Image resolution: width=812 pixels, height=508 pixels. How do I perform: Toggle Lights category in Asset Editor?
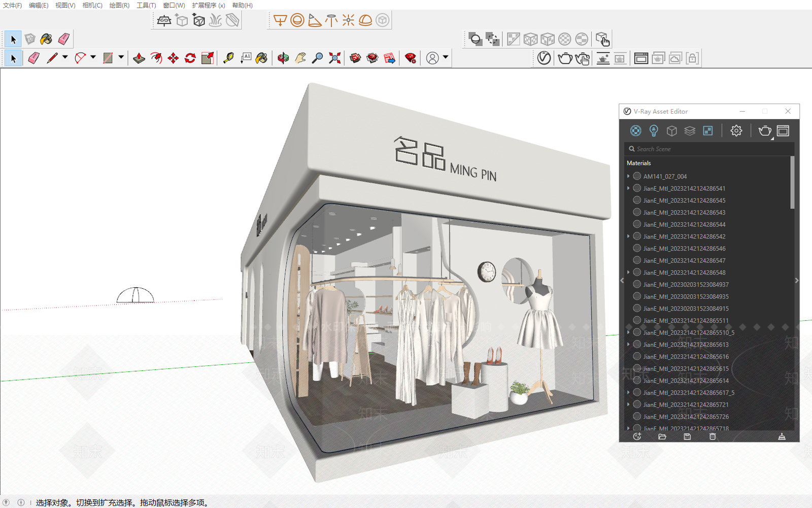tap(654, 131)
